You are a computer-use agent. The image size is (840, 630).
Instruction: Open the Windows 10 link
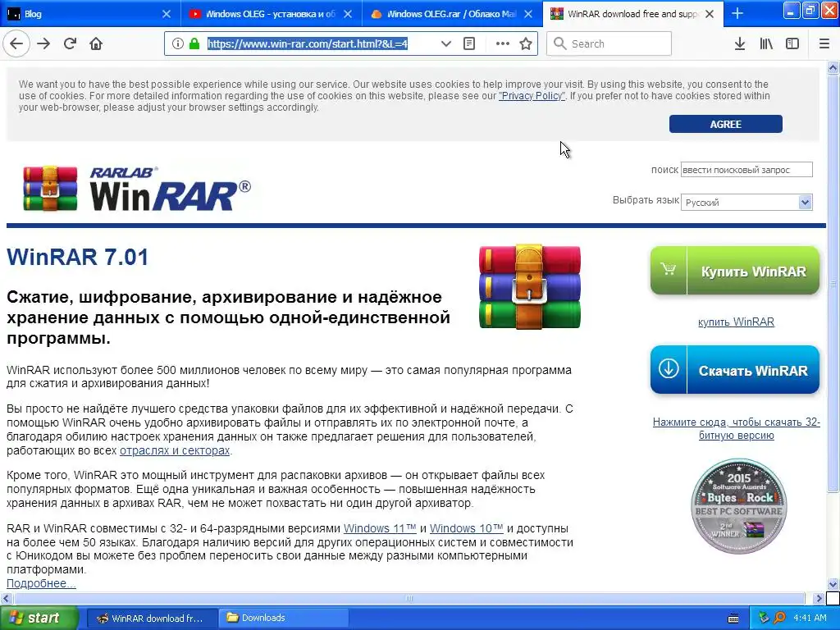[466, 528]
